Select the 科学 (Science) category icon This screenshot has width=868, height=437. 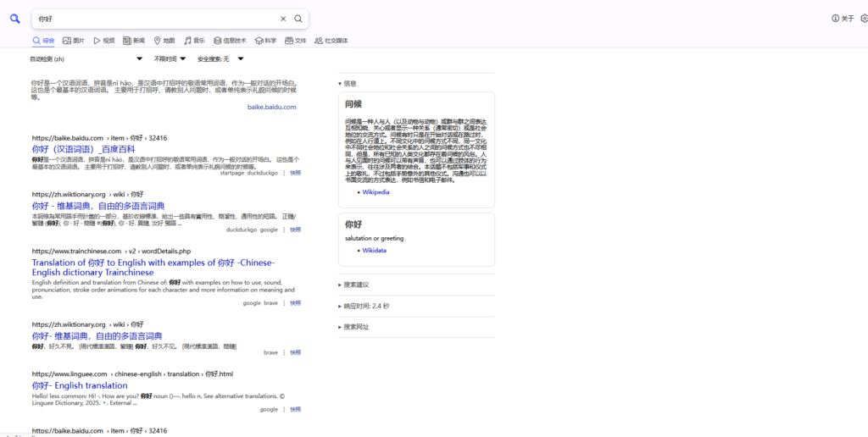pos(265,41)
